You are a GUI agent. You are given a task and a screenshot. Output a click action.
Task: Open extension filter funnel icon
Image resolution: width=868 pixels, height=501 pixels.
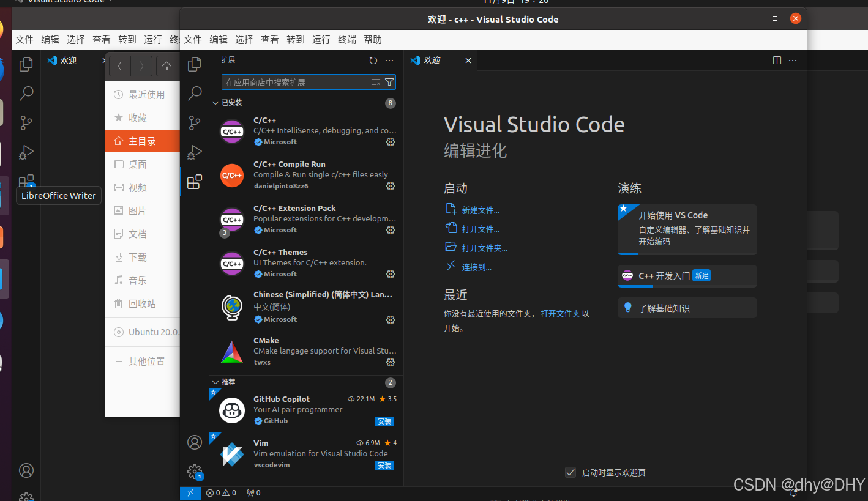(x=389, y=82)
